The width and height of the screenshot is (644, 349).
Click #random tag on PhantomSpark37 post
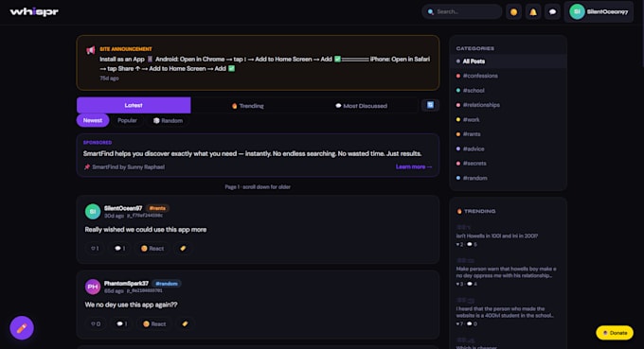(167, 284)
